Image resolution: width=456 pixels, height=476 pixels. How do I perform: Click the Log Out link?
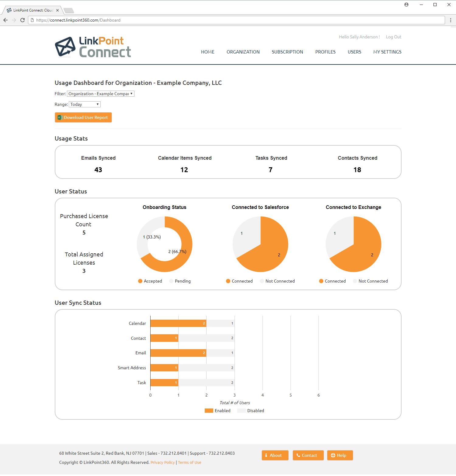coord(393,37)
